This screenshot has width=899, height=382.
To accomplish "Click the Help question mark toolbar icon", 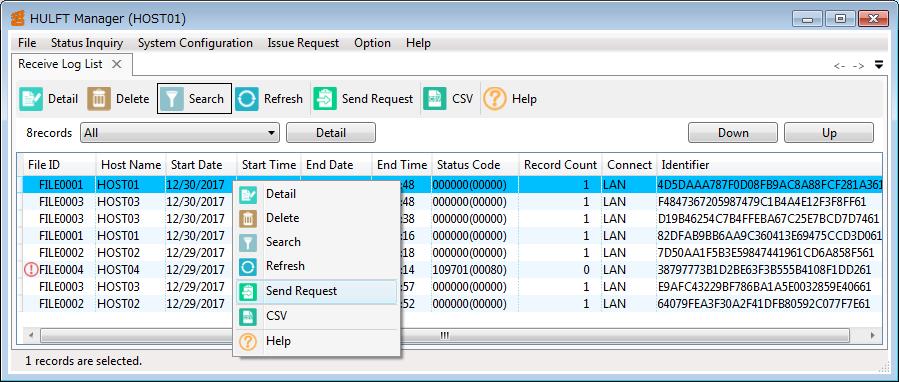I will 495,99.
